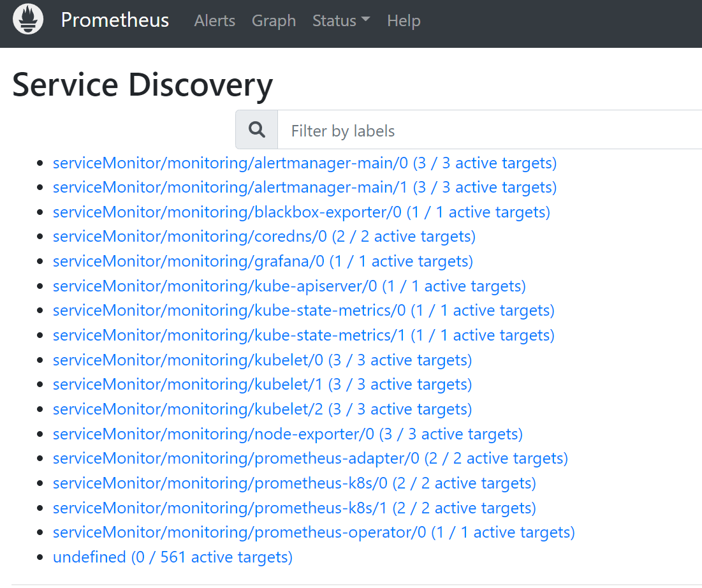Jump to blackbox-exporter/0 targets
Viewport: 702px width, 588px height.
pos(302,212)
